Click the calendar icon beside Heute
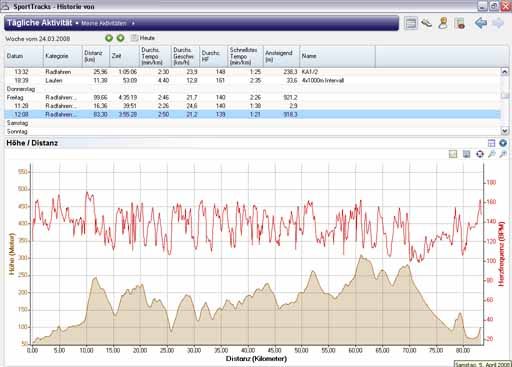Image resolution: width=512 pixels, height=367 pixels. pos(134,38)
